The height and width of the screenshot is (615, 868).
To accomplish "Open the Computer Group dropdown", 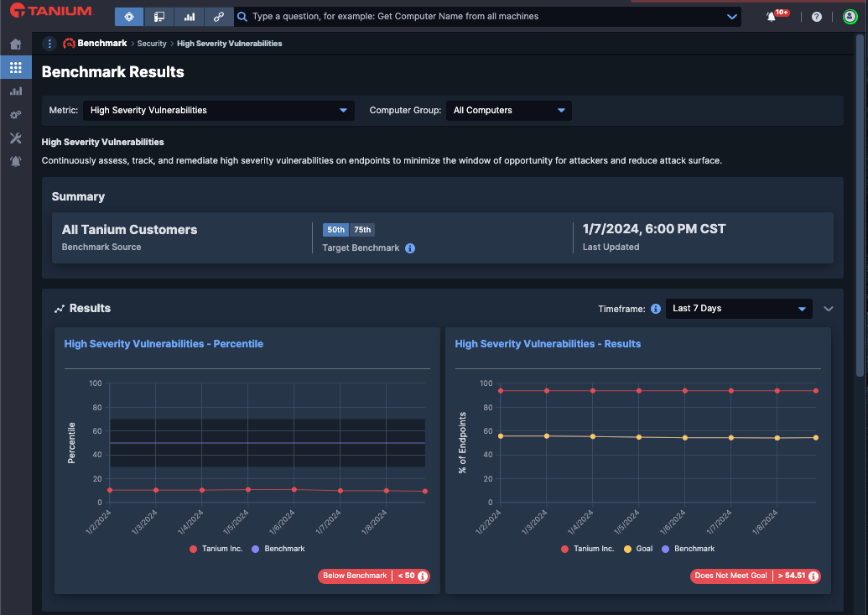I will click(509, 110).
